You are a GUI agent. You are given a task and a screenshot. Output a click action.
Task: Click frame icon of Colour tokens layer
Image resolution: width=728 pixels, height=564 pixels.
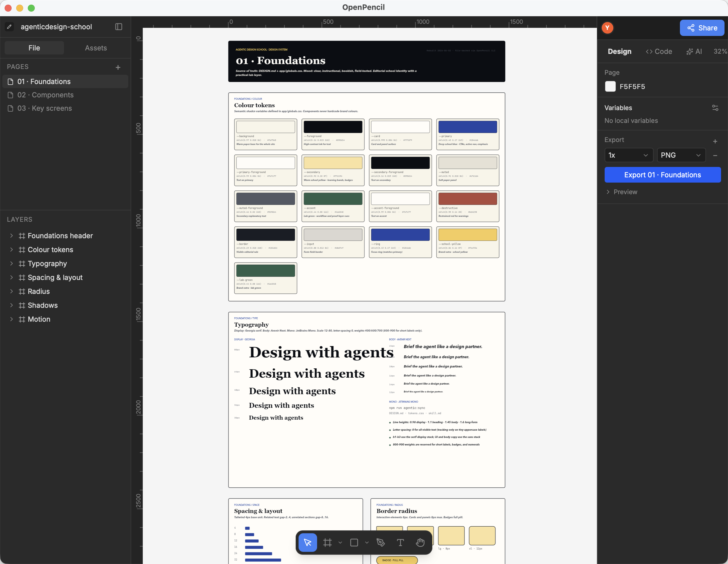[22, 250]
